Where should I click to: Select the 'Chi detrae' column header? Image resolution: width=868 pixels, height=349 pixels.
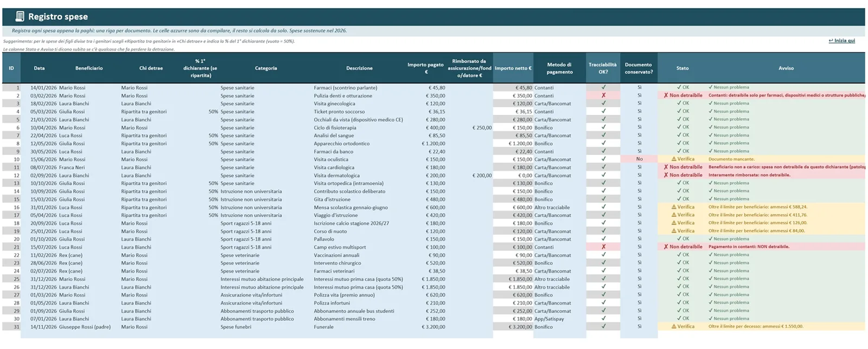[151, 68]
